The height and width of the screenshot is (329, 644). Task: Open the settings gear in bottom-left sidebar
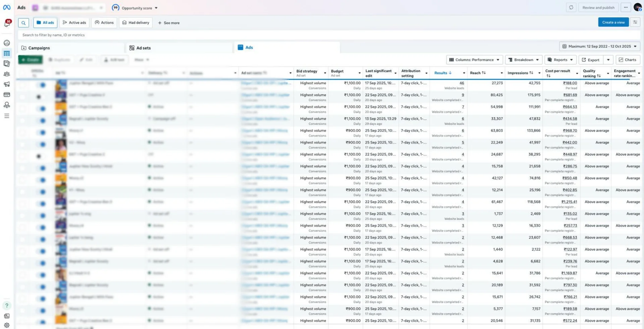pyautogui.click(x=7, y=325)
